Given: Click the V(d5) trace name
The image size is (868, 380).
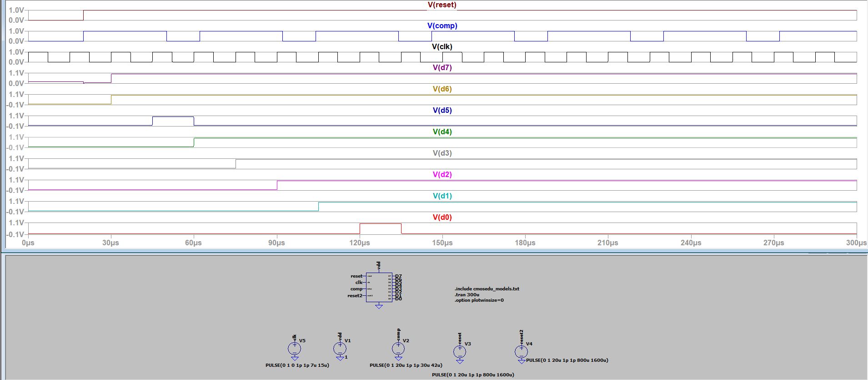Looking at the screenshot, I should 442,111.
